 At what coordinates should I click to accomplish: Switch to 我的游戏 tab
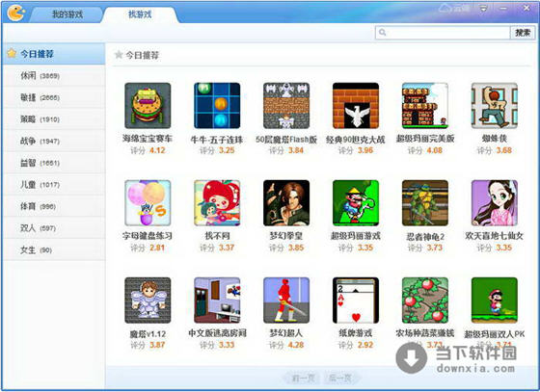67,14
